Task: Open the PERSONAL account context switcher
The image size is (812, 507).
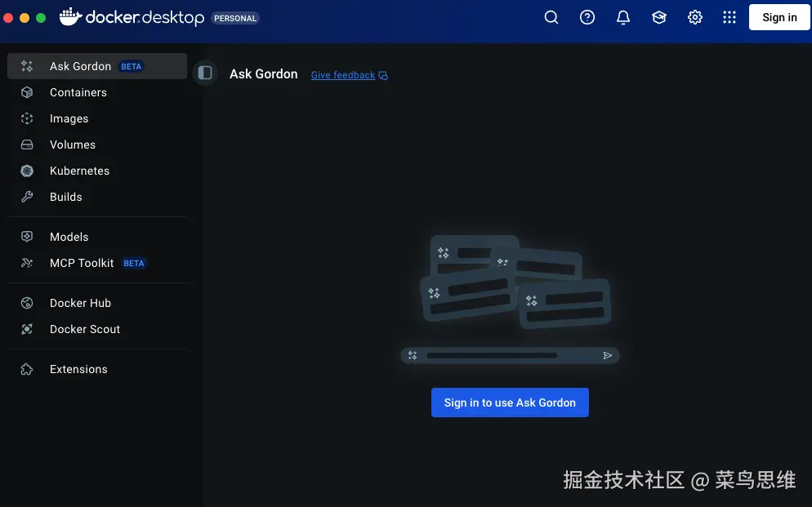Action: 235,17
